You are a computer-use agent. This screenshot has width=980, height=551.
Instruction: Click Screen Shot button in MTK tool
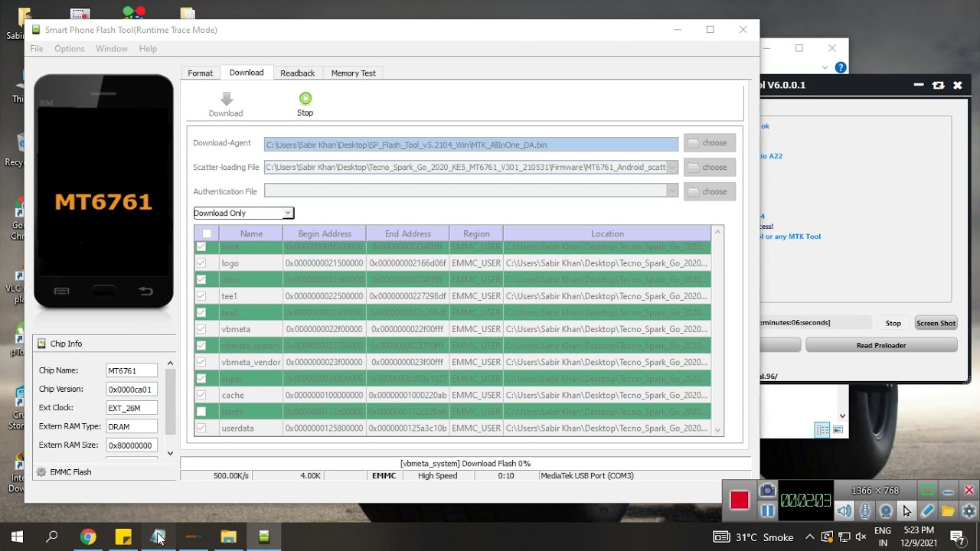pyautogui.click(x=936, y=323)
